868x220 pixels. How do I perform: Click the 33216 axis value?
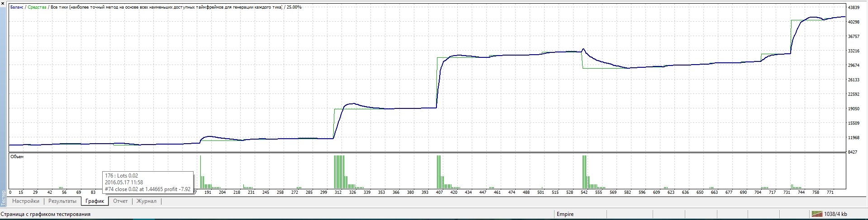coord(854,51)
